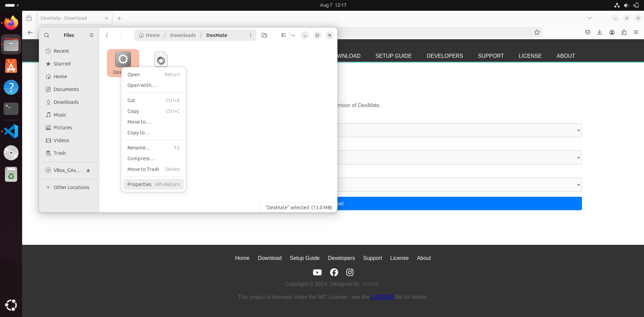The width and height of the screenshot is (644, 317).
Task: Go to Home in the sidebar
Action: click(x=69, y=77)
